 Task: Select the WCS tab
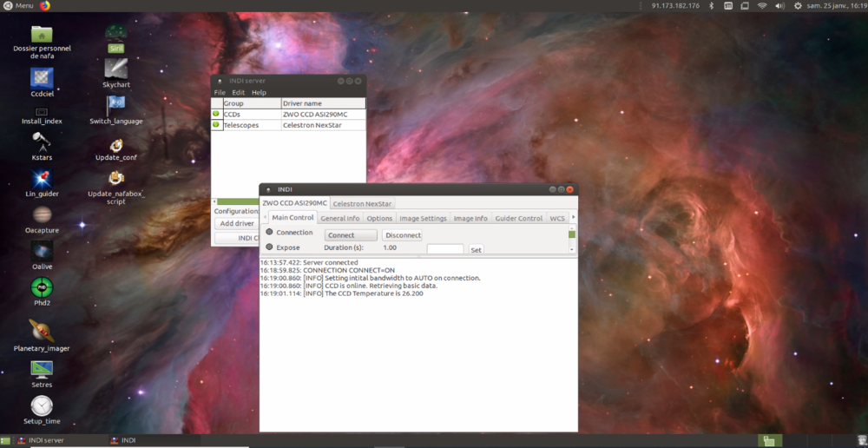click(557, 218)
